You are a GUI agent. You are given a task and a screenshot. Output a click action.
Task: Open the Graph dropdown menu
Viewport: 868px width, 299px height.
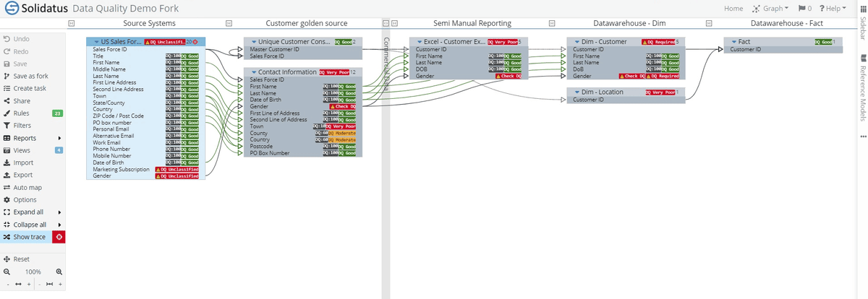(x=770, y=8)
